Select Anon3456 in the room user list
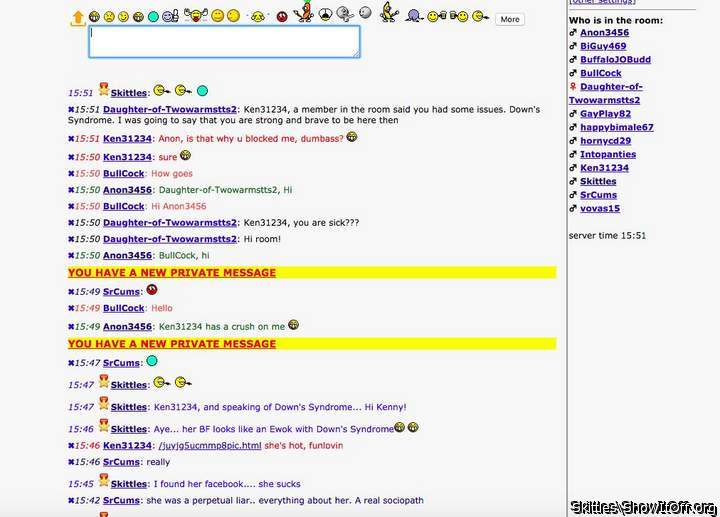 coord(604,33)
